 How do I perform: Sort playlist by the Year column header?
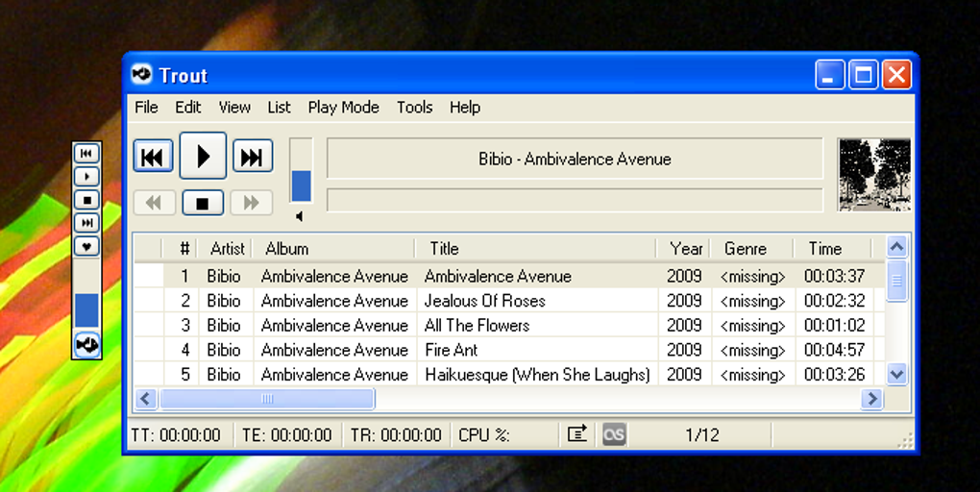point(683,249)
